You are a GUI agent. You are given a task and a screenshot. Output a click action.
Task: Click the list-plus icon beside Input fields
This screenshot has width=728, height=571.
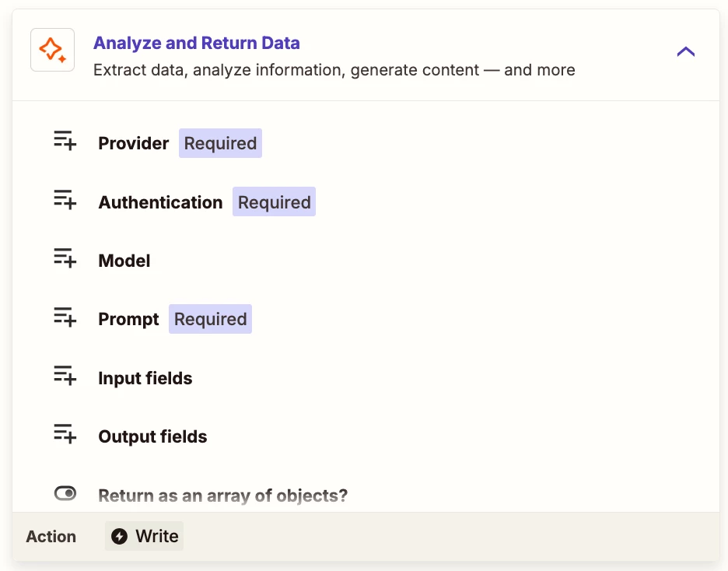click(65, 377)
